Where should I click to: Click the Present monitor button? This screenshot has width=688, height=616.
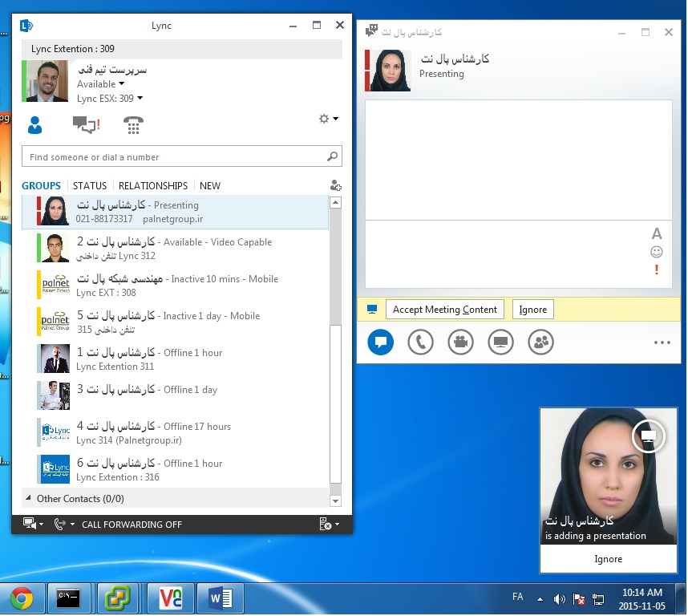pyautogui.click(x=500, y=342)
